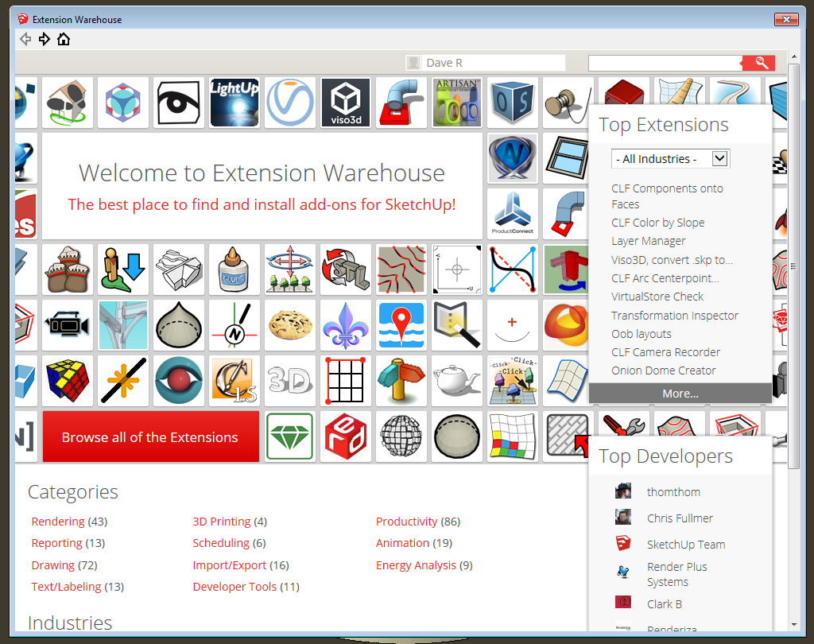View developer thomthom's profile
Viewport: 814px width, 644px height.
pos(673,492)
